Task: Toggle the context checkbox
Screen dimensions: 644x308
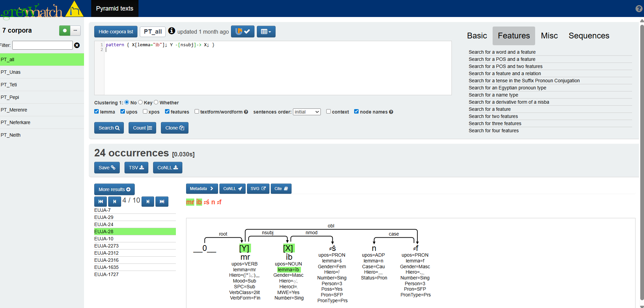Action: coord(328,112)
